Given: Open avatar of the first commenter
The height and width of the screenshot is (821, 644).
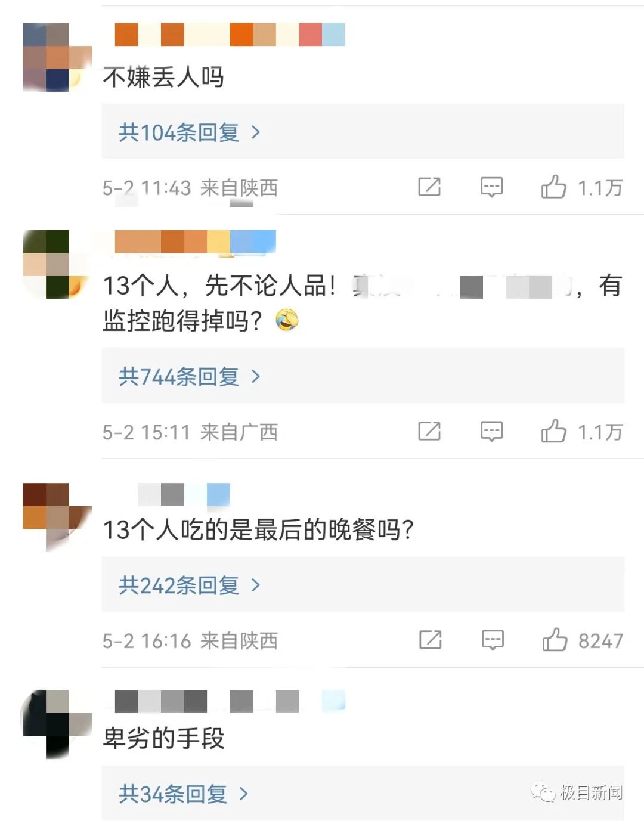Looking at the screenshot, I should [x=57, y=57].
